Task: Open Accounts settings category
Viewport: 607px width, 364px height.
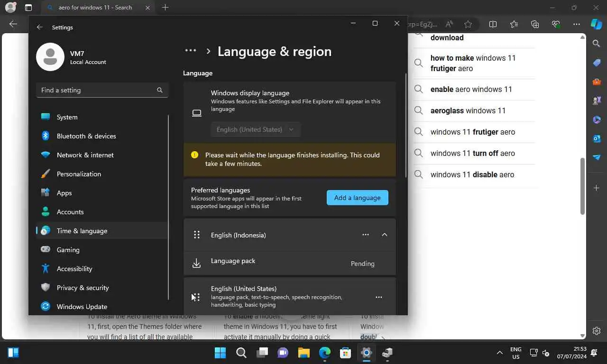Action: (x=102, y=212)
